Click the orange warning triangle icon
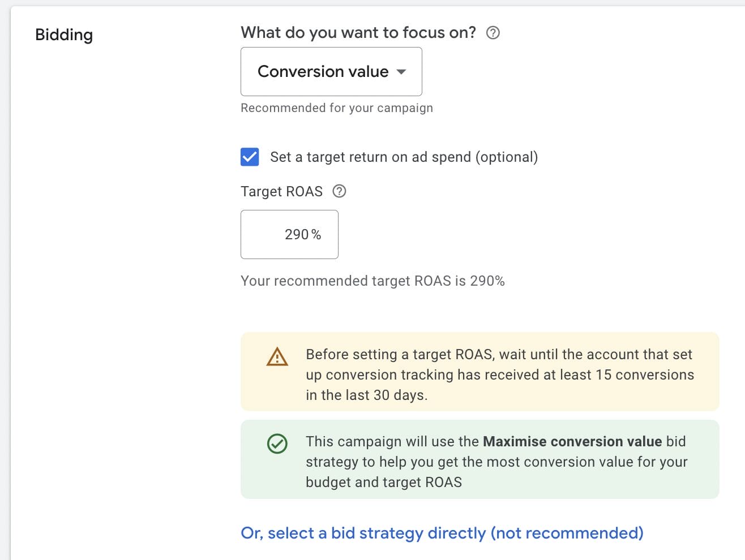The width and height of the screenshot is (745, 560). [x=277, y=357]
